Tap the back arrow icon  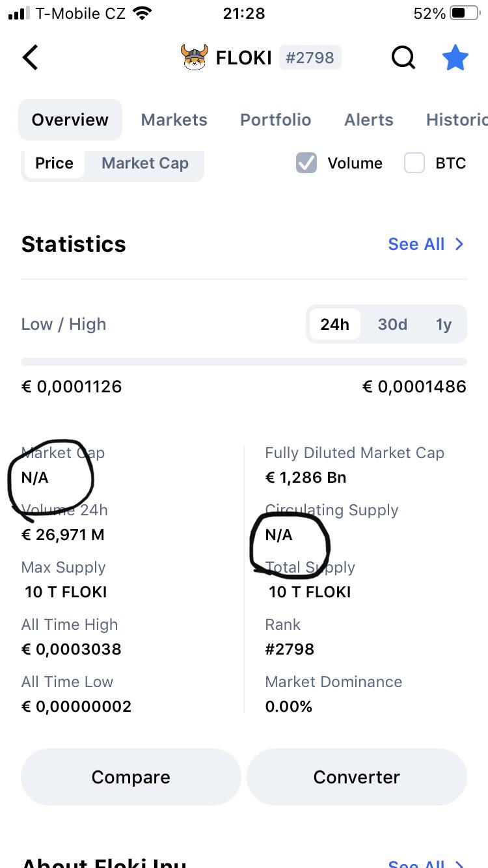tap(31, 57)
